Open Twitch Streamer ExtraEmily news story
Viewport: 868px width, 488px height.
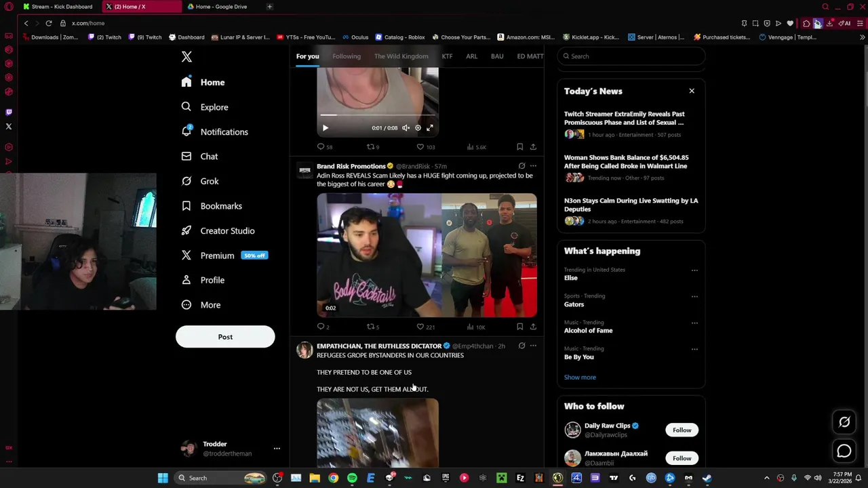[631, 125]
